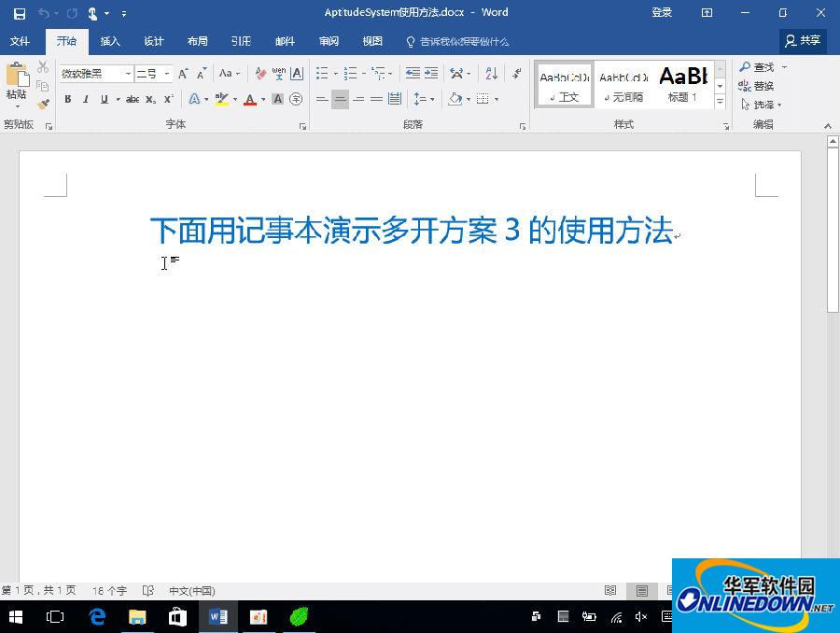Image resolution: width=840 pixels, height=633 pixels.
Task: Click the increase indent icon
Action: (430, 74)
